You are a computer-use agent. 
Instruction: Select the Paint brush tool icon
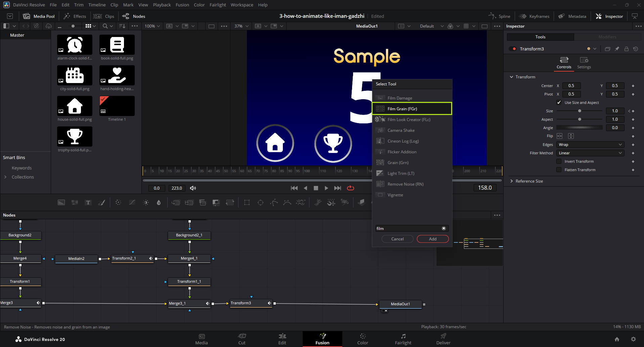point(101,202)
